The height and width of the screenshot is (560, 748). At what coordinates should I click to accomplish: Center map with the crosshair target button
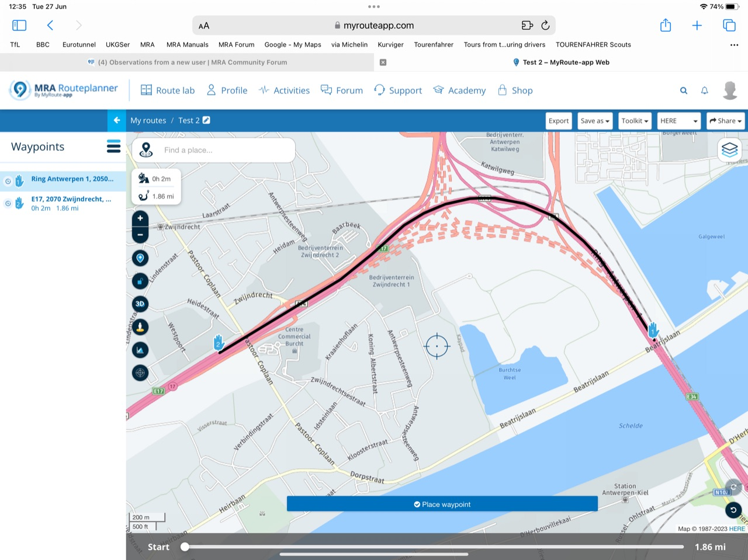(140, 373)
